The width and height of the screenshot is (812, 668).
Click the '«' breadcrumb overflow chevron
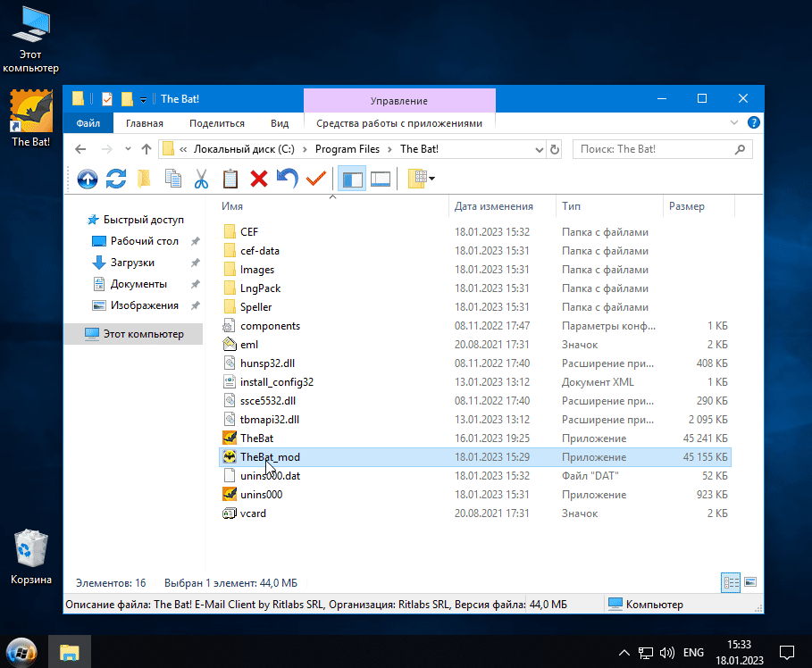(183, 150)
